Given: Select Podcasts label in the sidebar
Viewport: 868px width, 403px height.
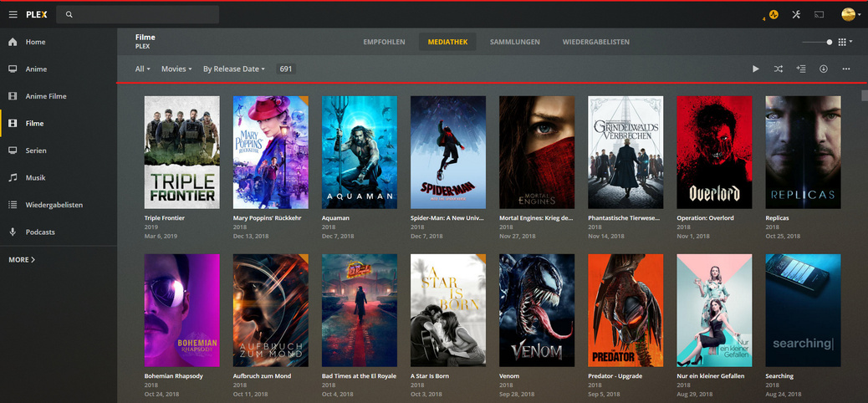Looking at the screenshot, I should click(x=40, y=232).
